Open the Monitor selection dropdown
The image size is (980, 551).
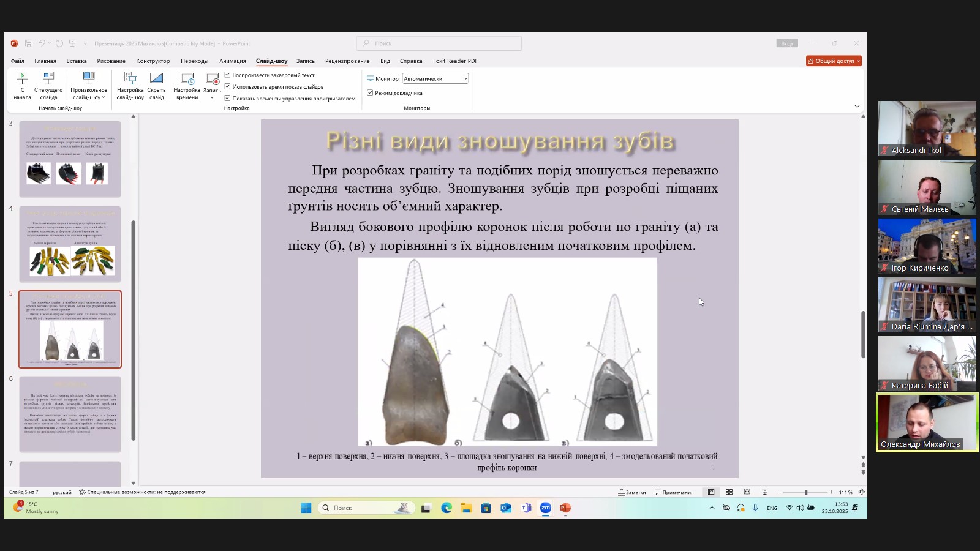[435, 78]
